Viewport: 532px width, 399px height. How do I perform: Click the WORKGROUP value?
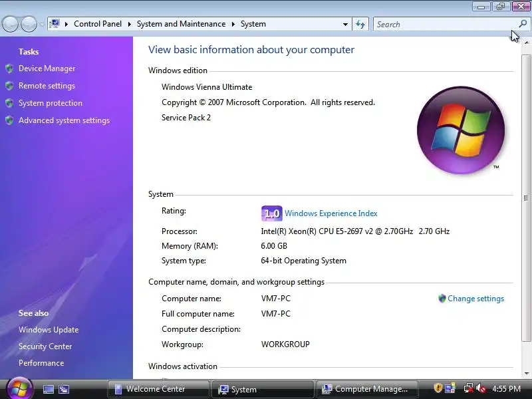(285, 344)
